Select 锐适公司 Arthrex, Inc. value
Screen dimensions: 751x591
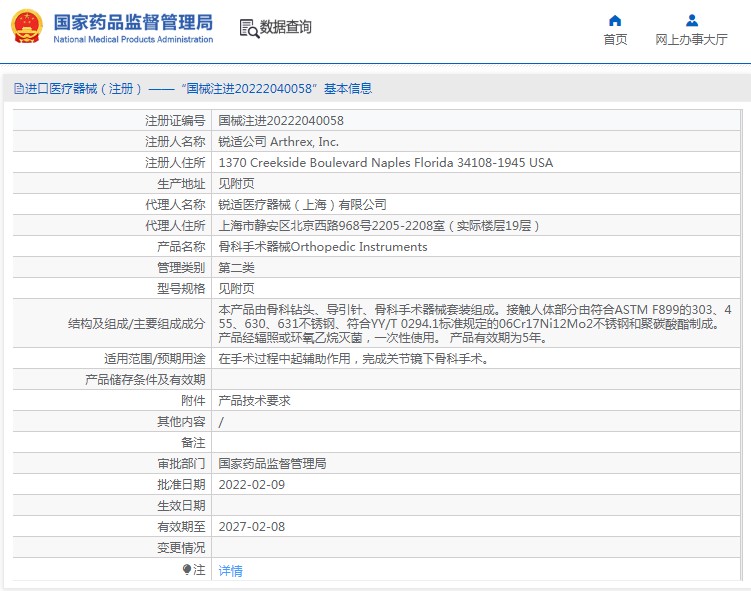278,142
